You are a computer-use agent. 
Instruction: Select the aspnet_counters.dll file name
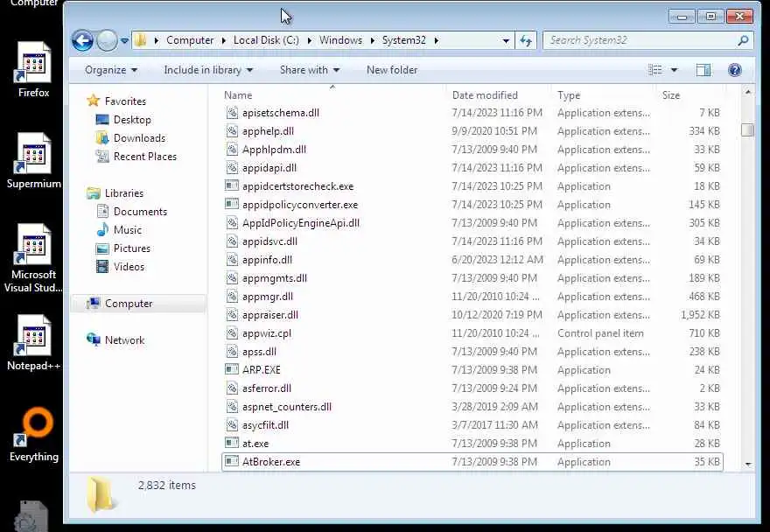[x=287, y=407]
